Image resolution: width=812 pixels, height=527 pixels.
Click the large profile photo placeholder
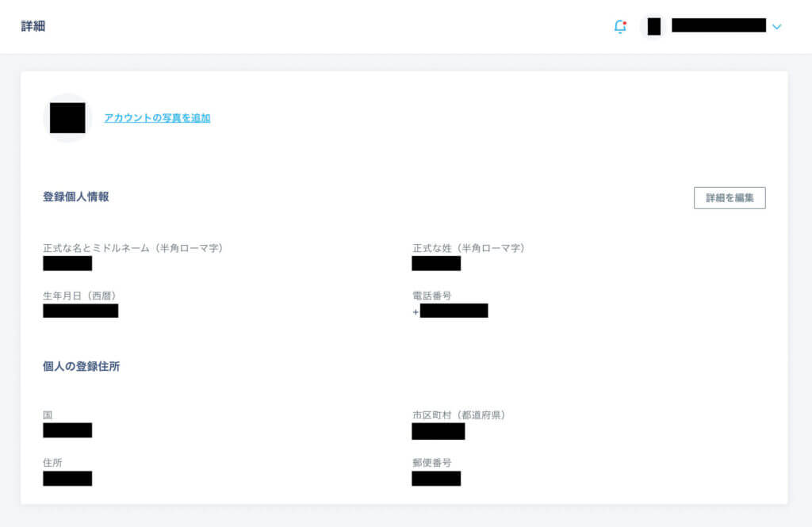pos(67,117)
